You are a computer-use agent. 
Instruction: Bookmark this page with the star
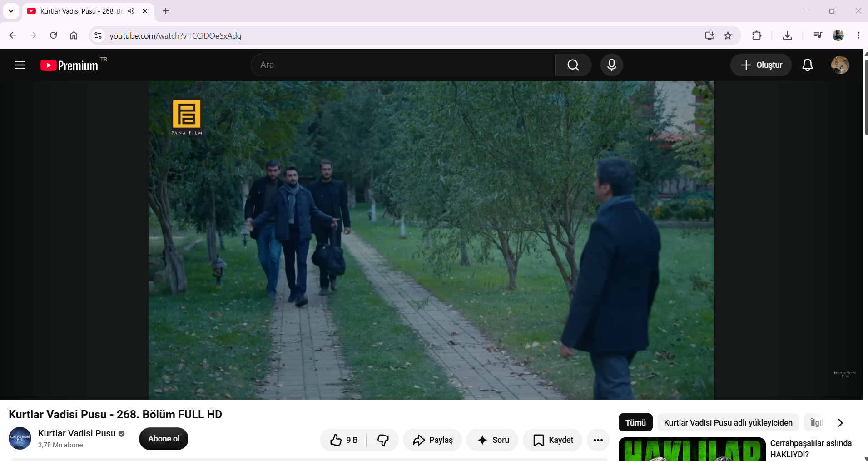(x=728, y=35)
